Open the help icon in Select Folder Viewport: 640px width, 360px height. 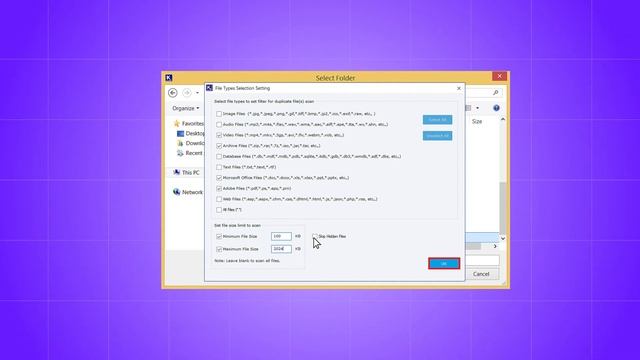[496, 108]
